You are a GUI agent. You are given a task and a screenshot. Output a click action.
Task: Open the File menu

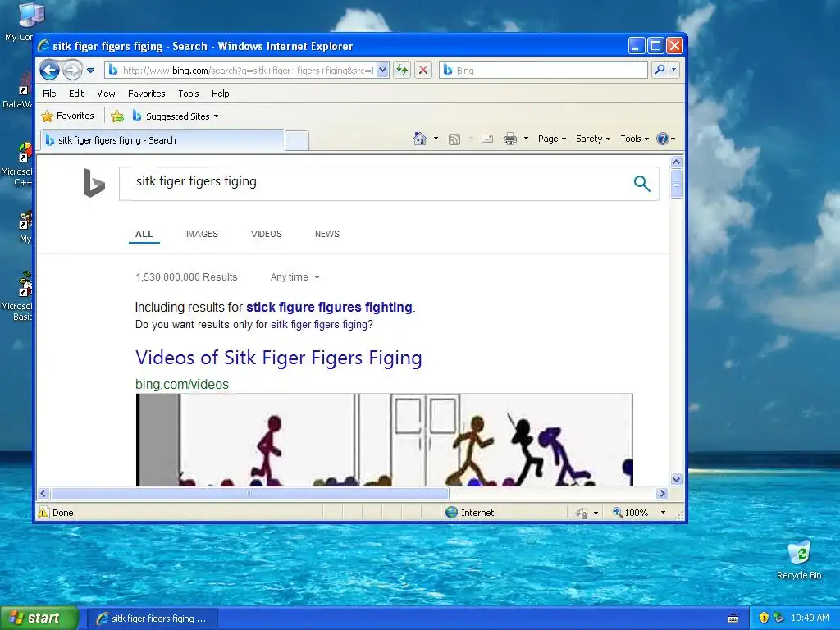point(49,94)
